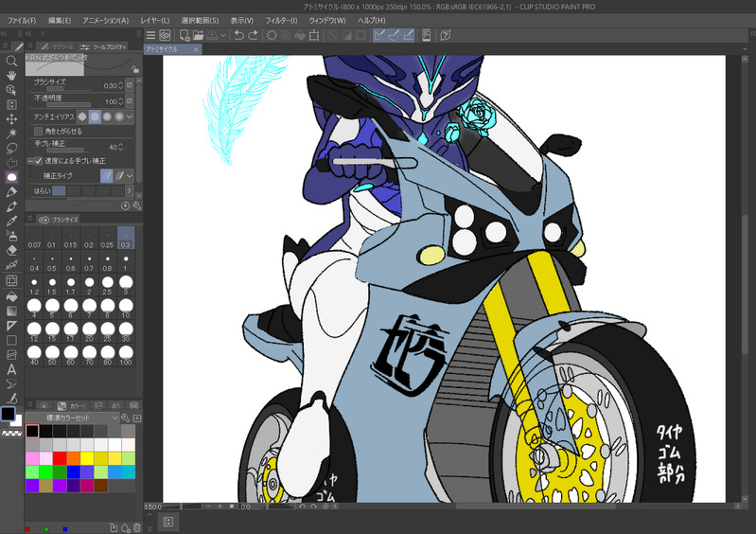Select the 0.5 brush size preset
The width and height of the screenshot is (756, 534).
(x=52, y=263)
